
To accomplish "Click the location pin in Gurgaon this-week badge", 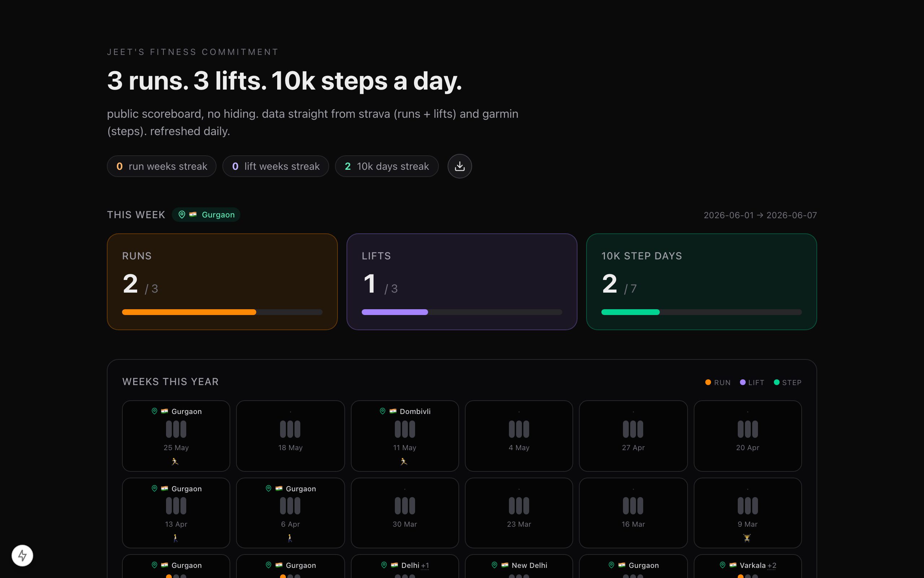I will [x=182, y=215].
